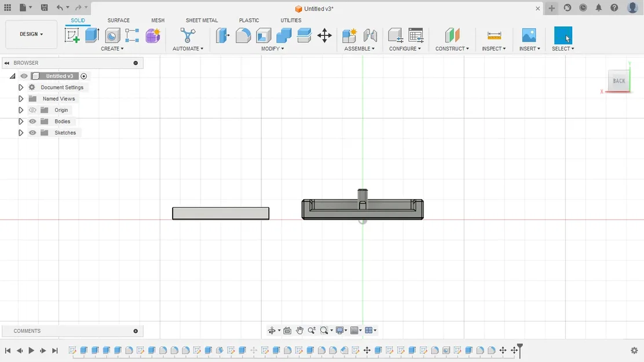Click the Zoom magnifier tool
This screenshot has width=644, height=362.
point(312,330)
